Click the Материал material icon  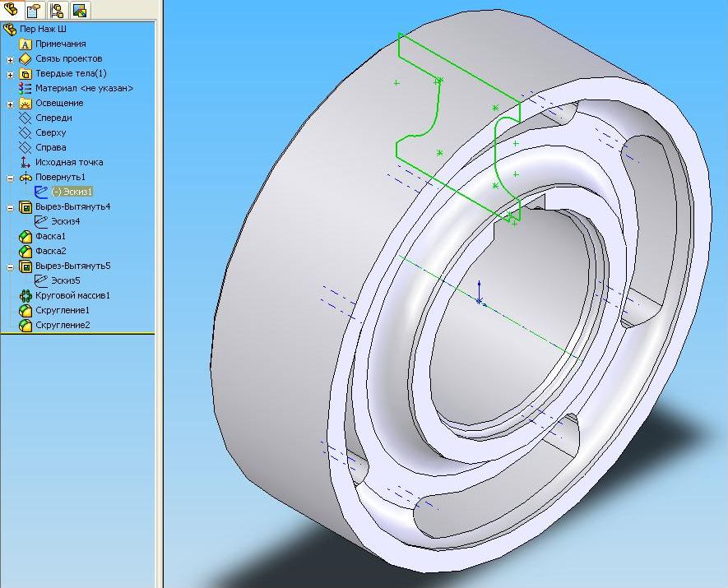(x=25, y=88)
